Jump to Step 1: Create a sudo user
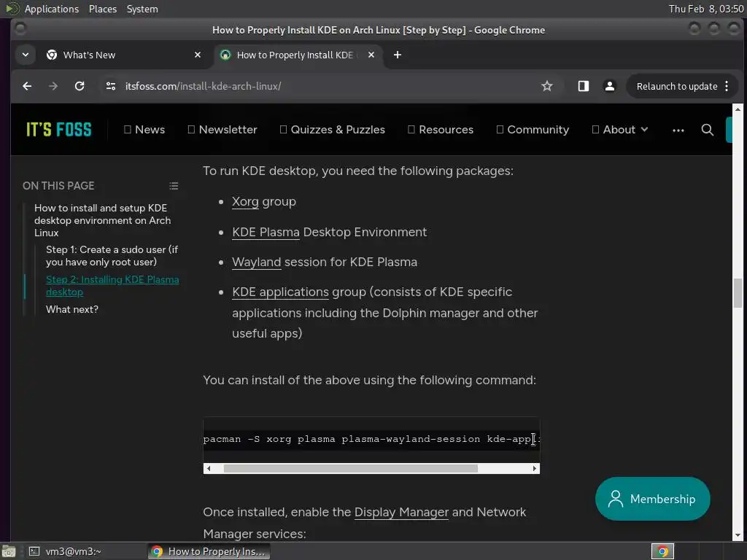 pyautogui.click(x=112, y=256)
